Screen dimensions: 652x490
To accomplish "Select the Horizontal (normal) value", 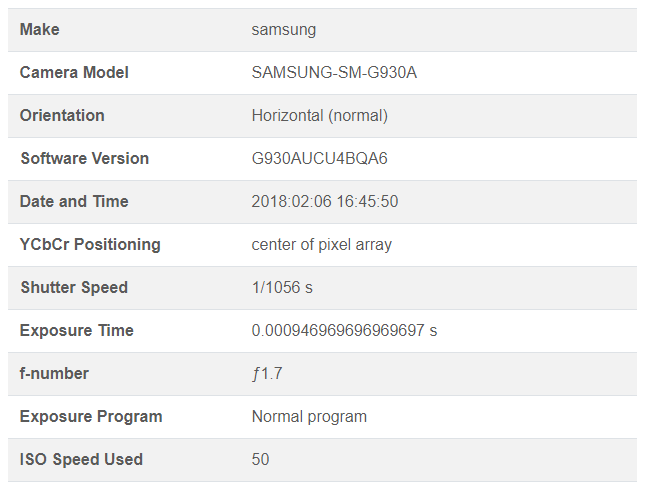I will (x=319, y=116).
